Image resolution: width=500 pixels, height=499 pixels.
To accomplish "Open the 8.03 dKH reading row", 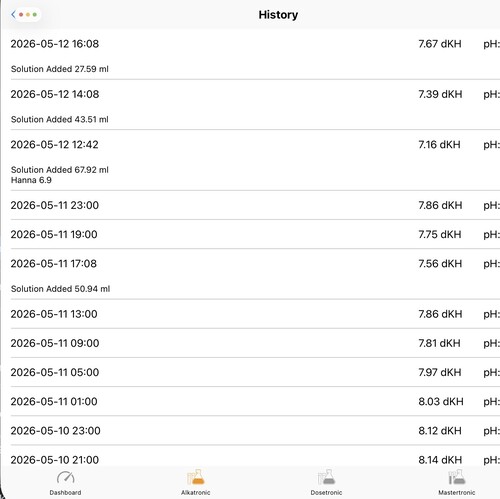I will tap(255, 401).
